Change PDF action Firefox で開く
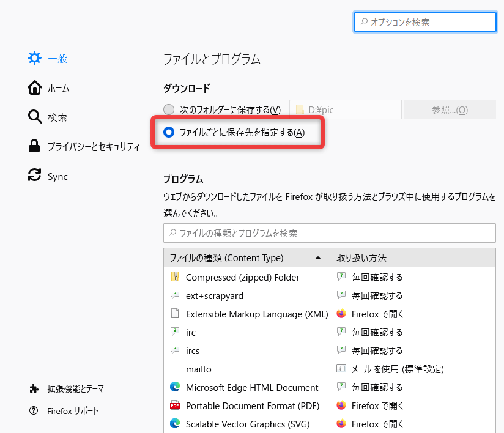 tap(377, 405)
